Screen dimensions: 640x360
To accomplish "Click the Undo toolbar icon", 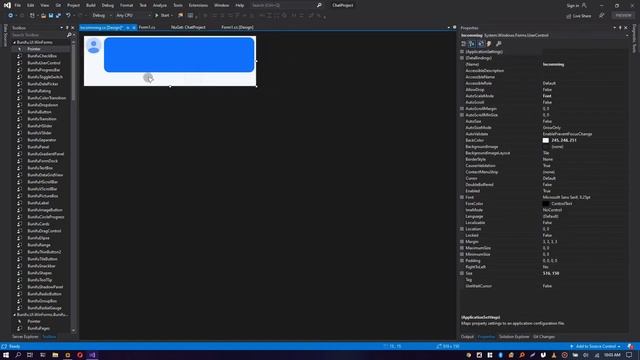I will pyautogui.click(x=68, y=16).
